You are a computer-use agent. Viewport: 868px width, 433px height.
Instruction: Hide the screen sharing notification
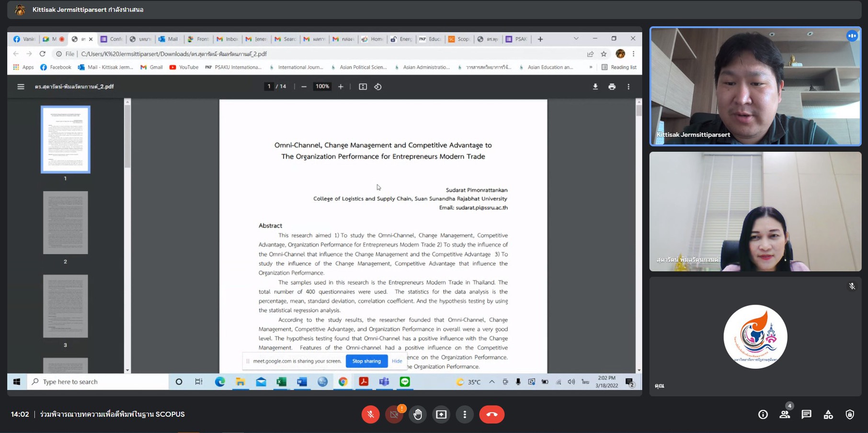397,361
